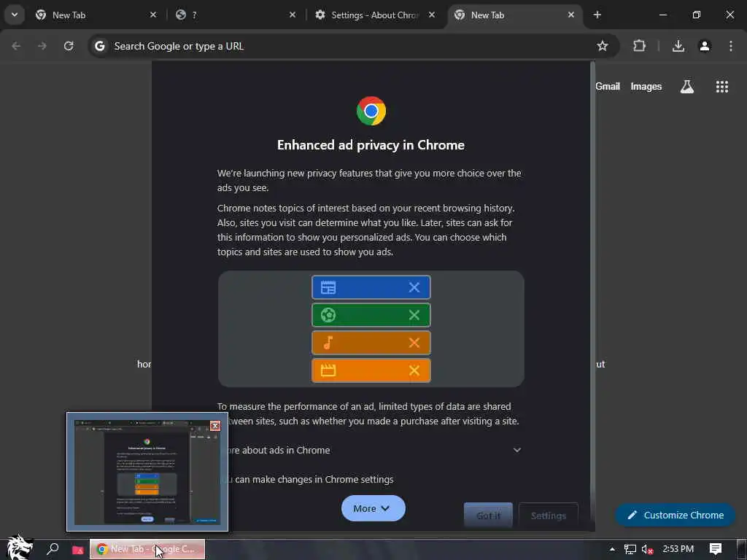Close the active New Tab

point(570,15)
